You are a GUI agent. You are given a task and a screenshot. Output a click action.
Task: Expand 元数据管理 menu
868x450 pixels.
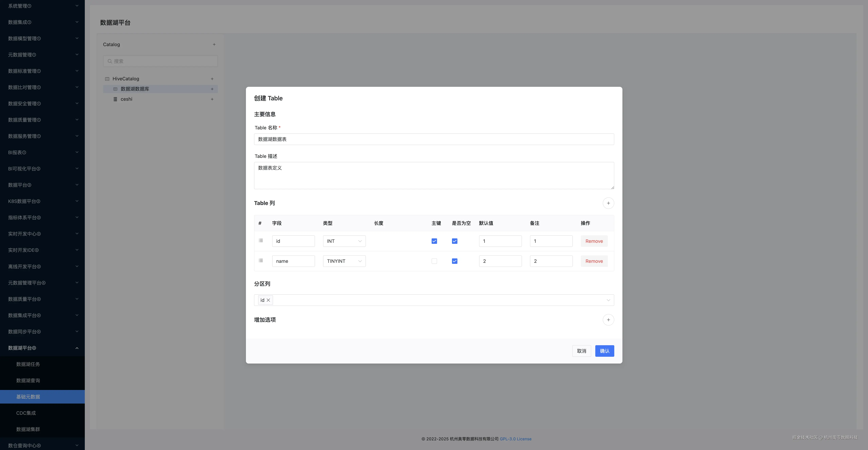click(42, 55)
